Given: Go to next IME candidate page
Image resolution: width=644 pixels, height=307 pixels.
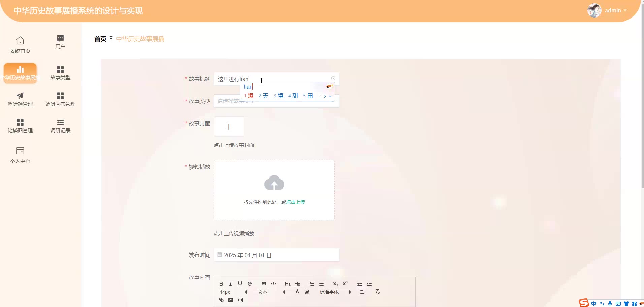Looking at the screenshot, I should tap(325, 96).
